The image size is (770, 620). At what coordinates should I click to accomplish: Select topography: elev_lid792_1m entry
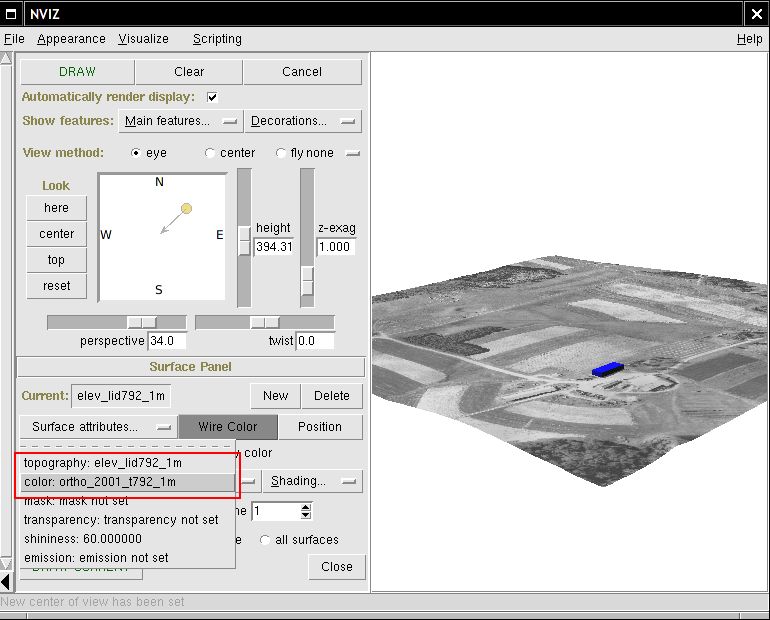(103, 463)
